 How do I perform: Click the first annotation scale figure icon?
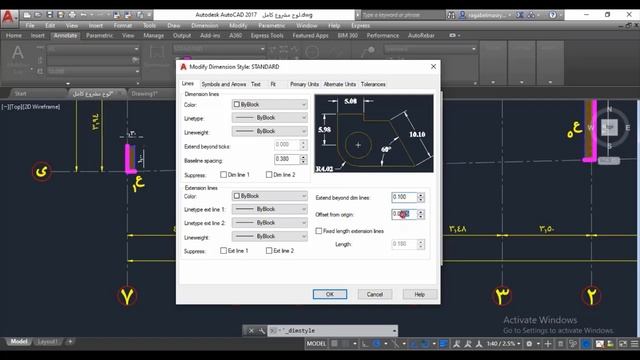coord(457,344)
